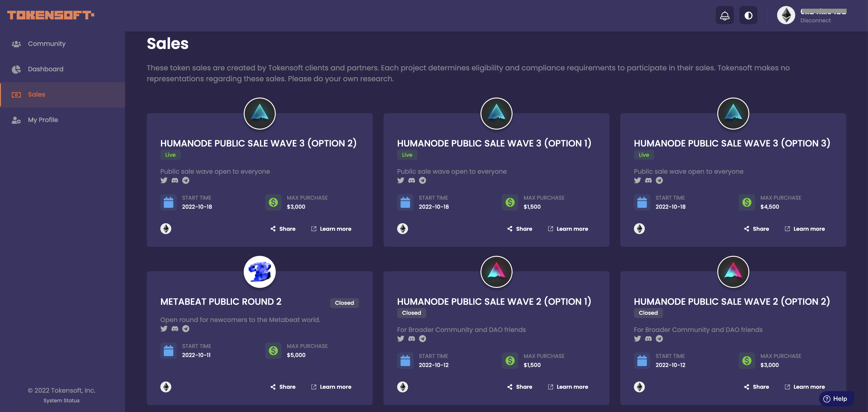Share Humanode Wave 3 Option 1 sale
The height and width of the screenshot is (412, 868).
point(520,229)
